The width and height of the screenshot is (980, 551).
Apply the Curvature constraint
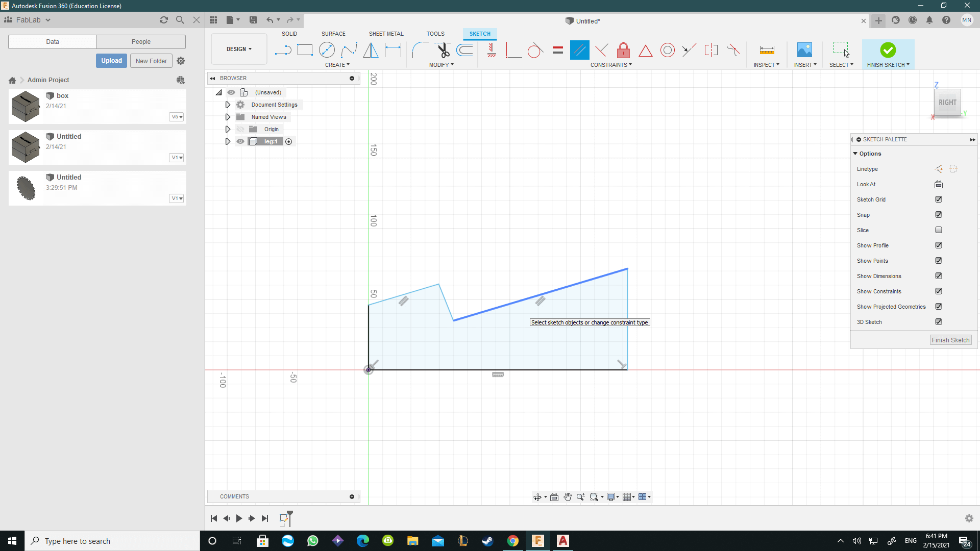pyautogui.click(x=733, y=50)
